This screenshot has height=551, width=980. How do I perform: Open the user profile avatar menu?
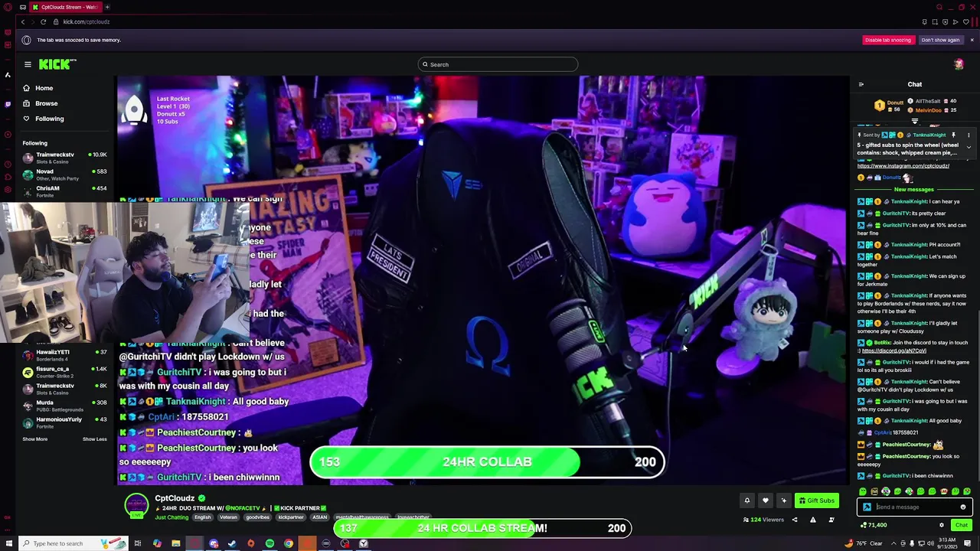[959, 64]
